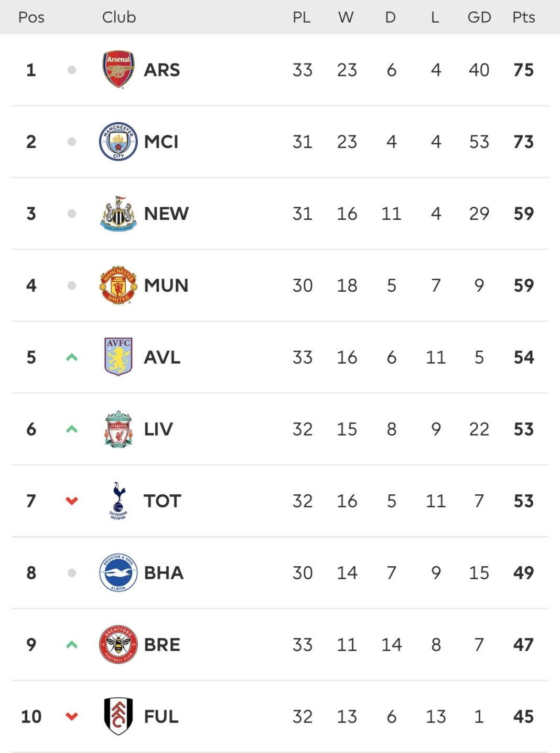The height and width of the screenshot is (753, 560).
Task: Click the Club column header
Action: (x=119, y=17)
